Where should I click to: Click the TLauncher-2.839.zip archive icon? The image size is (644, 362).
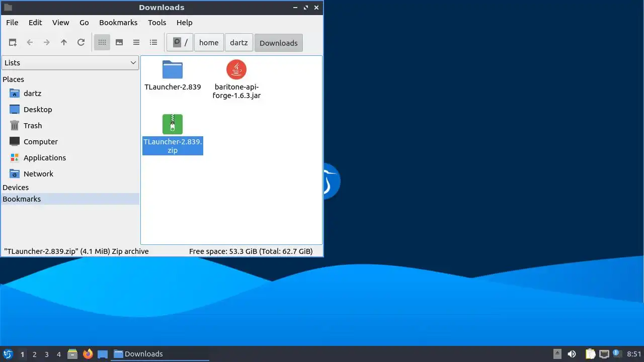[x=173, y=124]
